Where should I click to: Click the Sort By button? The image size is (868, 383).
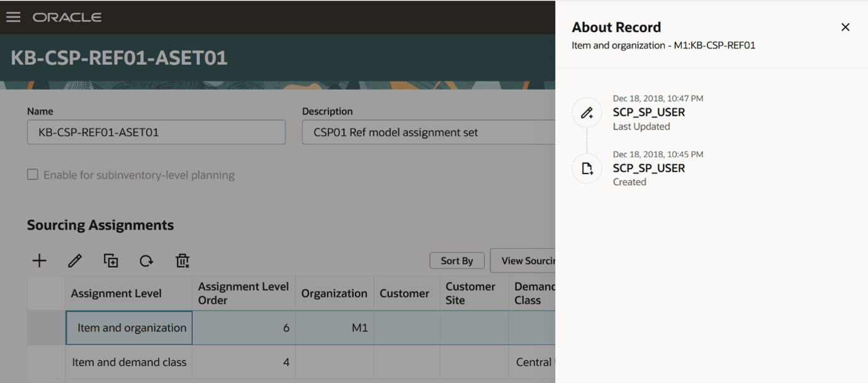point(457,260)
